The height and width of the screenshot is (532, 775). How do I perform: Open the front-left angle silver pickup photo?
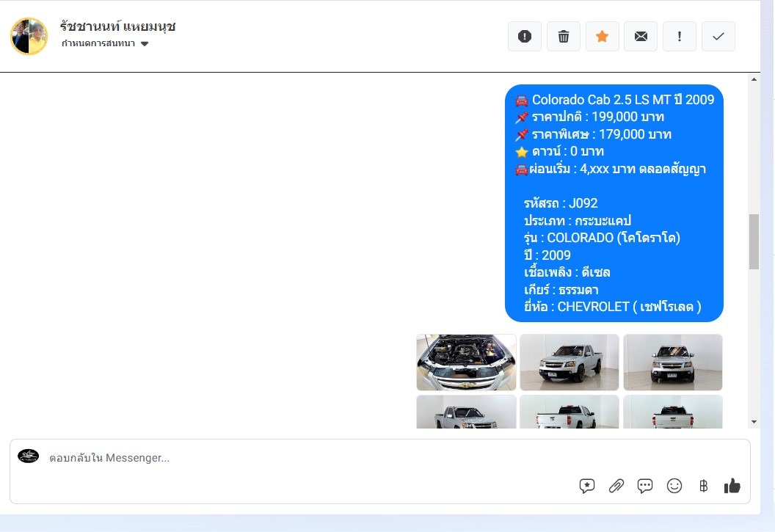click(570, 362)
